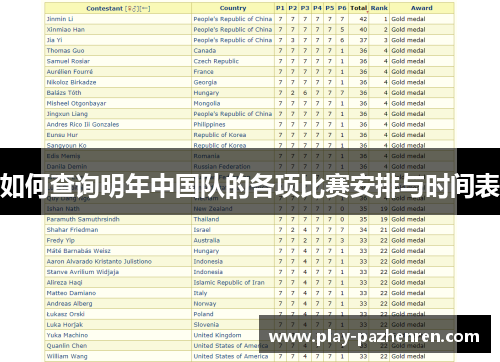The image size is (500, 362).
Task: Sort by P2 column header
Action: pyautogui.click(x=292, y=8)
